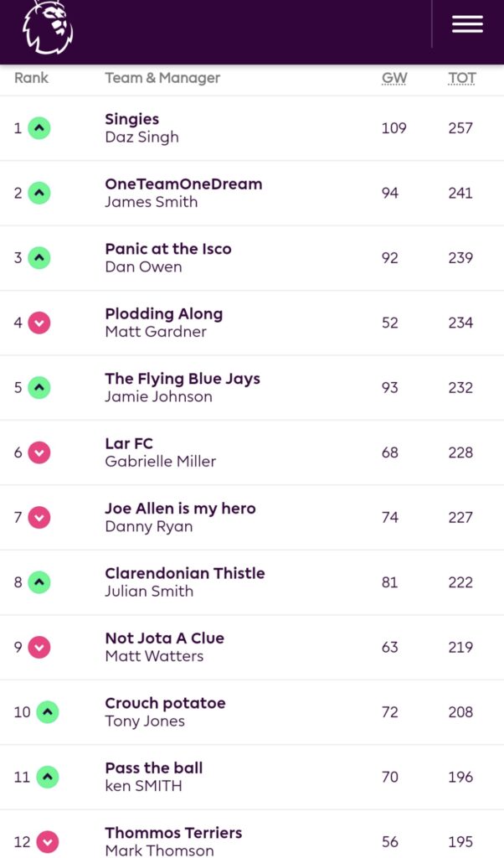The image size is (504, 858).
Task: Click the TOT column header
Action: click(461, 78)
